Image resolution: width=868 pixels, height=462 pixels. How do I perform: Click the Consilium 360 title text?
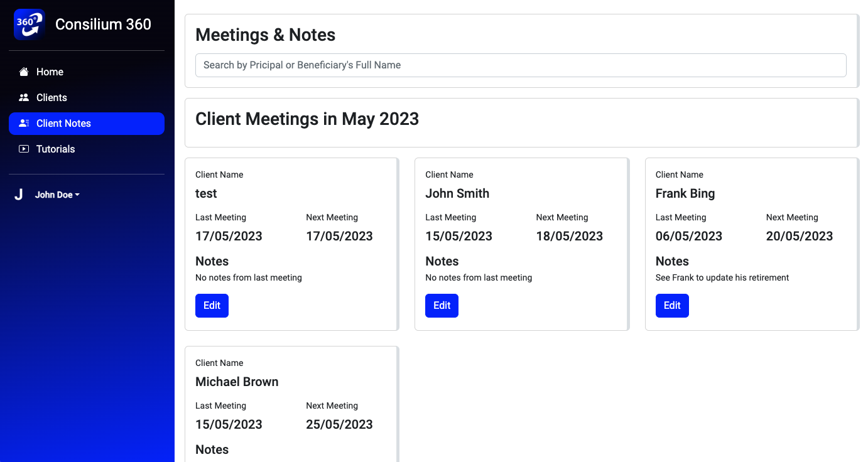click(103, 24)
